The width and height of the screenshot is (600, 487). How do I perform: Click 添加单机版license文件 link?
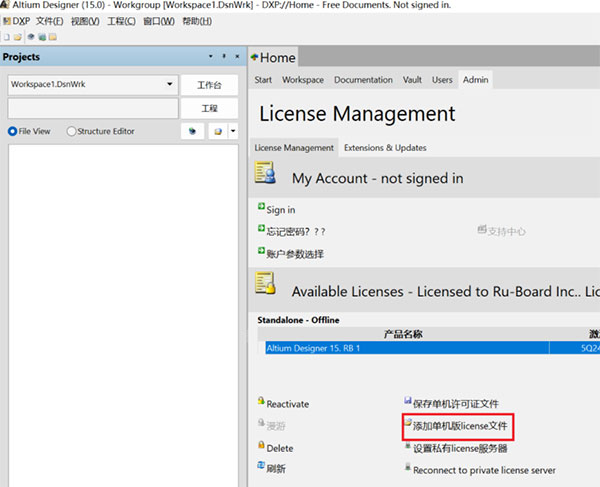[460, 426]
